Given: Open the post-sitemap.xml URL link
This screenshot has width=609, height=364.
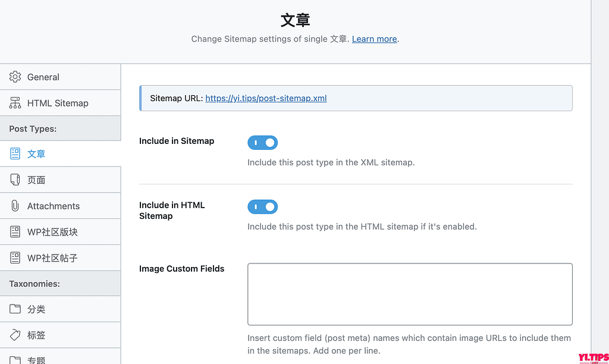Looking at the screenshot, I should [266, 98].
